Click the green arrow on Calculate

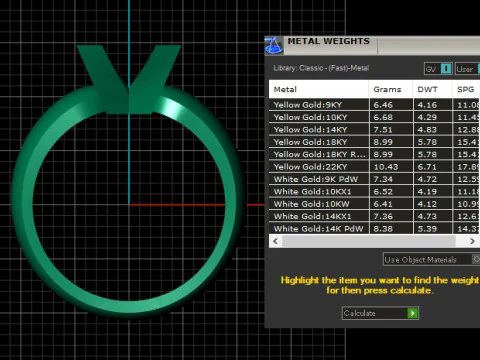pos(412,313)
